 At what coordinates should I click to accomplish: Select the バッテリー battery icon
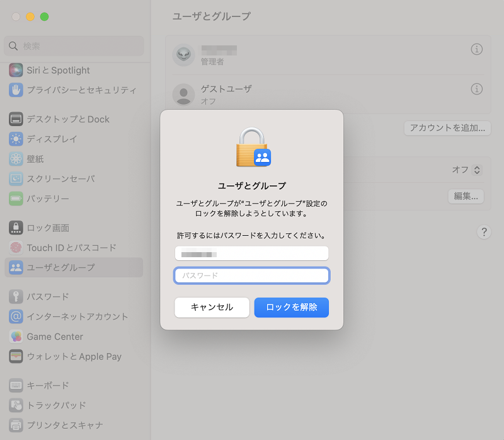click(x=16, y=199)
